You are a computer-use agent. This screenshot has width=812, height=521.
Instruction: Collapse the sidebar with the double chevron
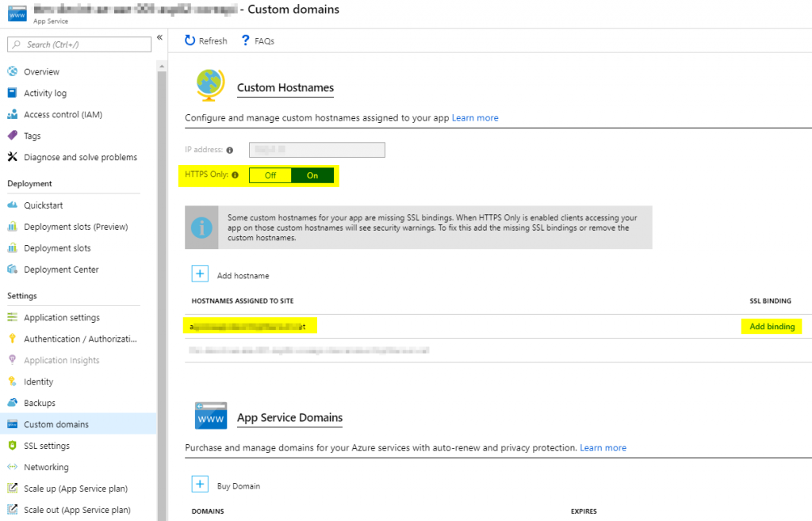pos(159,36)
